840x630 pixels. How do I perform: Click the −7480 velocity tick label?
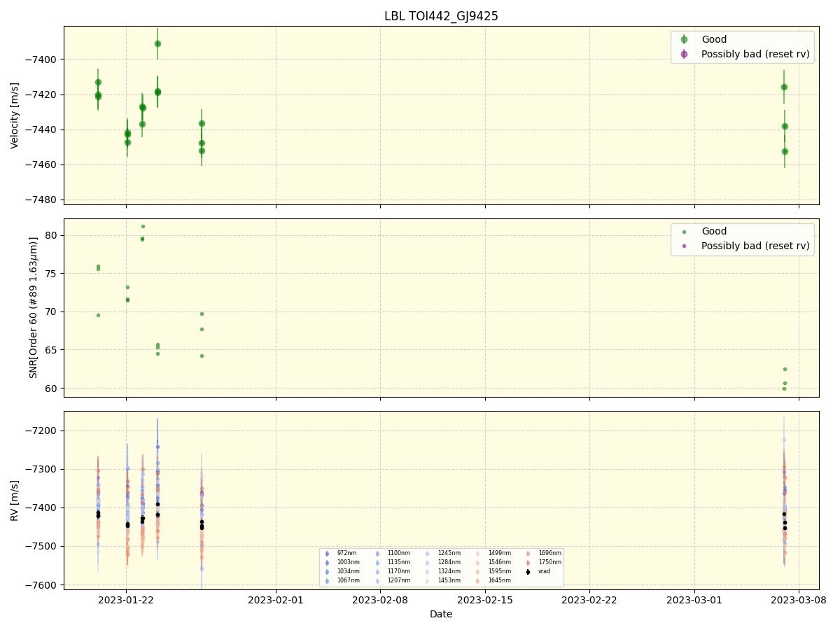[x=43, y=199]
